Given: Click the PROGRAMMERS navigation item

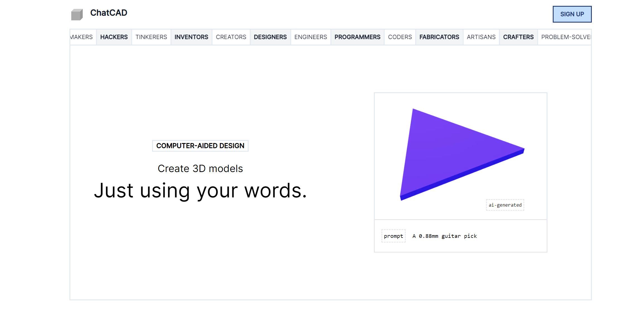Looking at the screenshot, I should click(x=357, y=37).
